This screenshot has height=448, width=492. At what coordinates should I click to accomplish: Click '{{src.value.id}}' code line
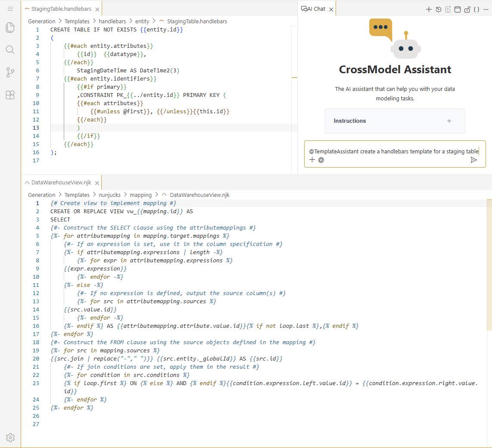coord(90,310)
